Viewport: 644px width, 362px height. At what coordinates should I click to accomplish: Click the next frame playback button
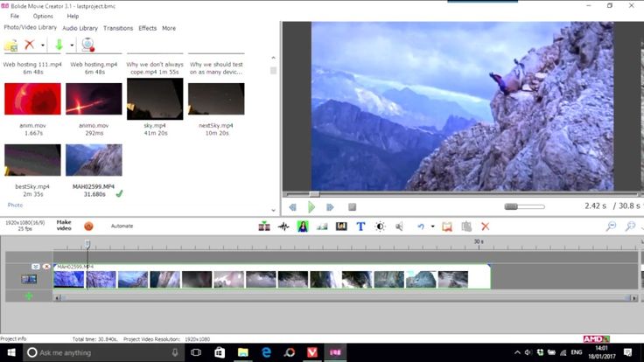[x=330, y=207]
